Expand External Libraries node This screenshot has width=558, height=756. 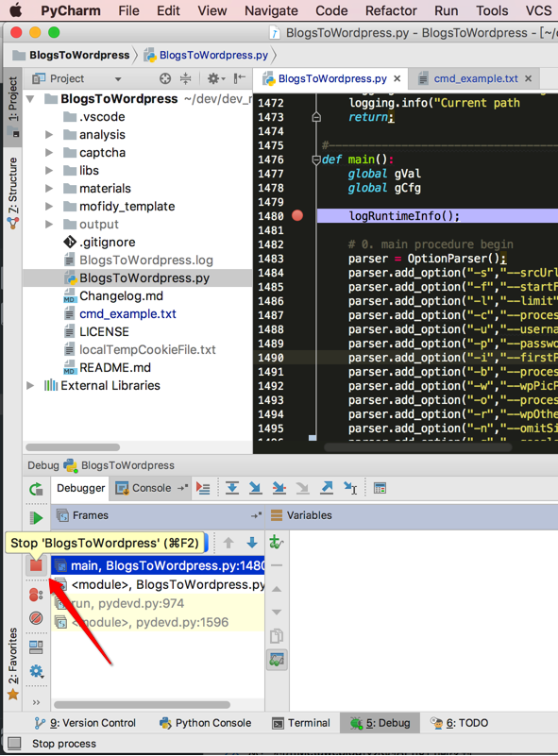click(x=30, y=385)
